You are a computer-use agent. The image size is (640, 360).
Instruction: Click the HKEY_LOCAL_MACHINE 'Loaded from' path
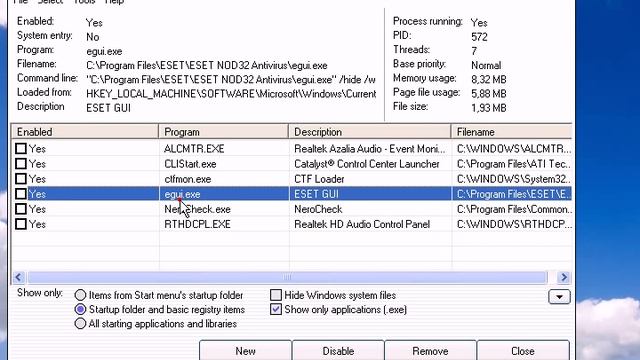coord(231,94)
